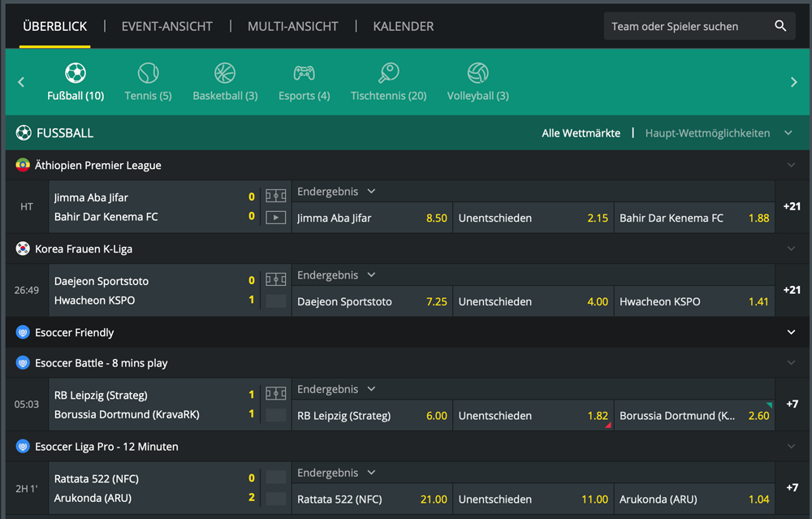Open Rattata 522 vs Arukonda match
This screenshot has height=519, width=812.
pyautogui.click(x=154, y=487)
